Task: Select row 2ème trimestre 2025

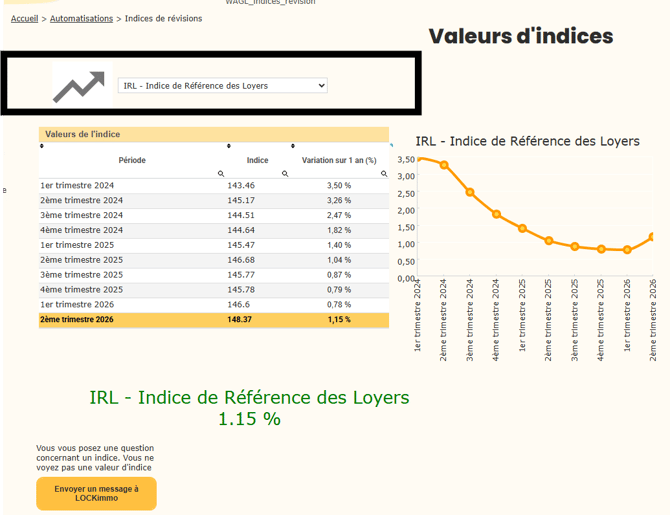Action: tap(214, 260)
